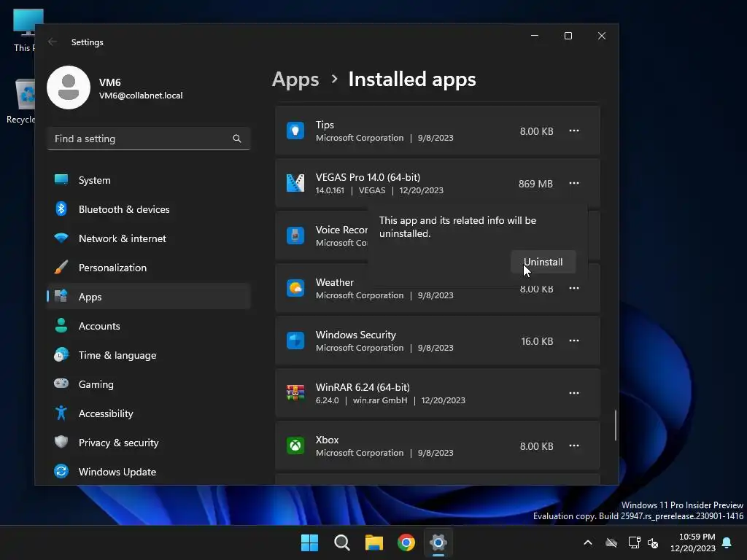Open more options for VEGAS Pro 14.0
747x560 pixels.
574,183
